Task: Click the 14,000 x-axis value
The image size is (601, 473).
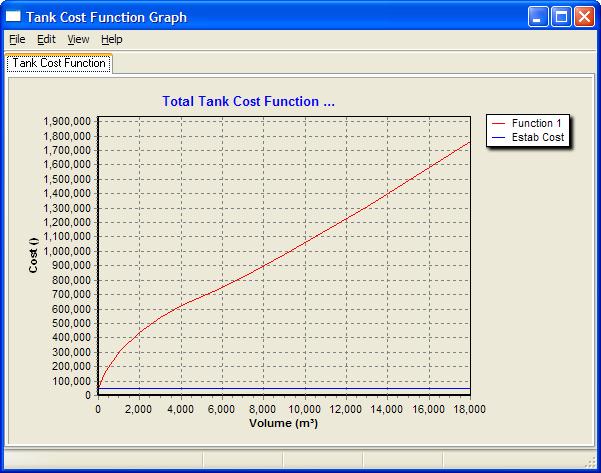Action: pos(387,409)
